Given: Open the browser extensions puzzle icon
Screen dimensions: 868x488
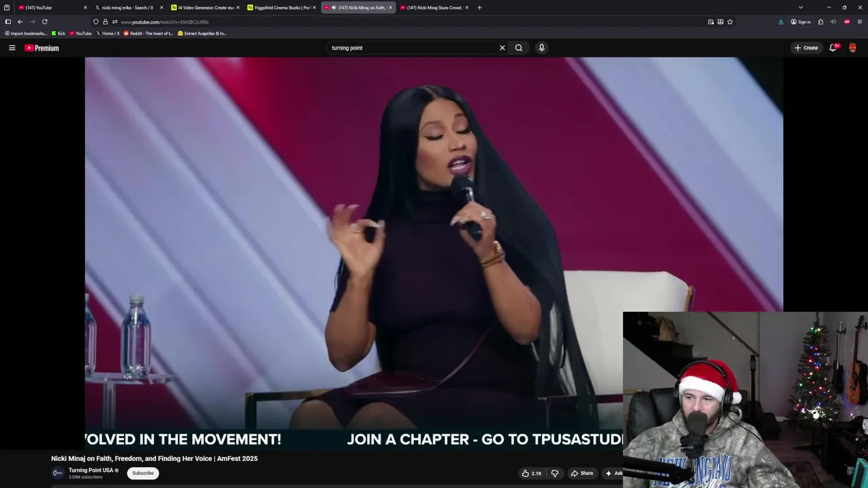Looking at the screenshot, I should [821, 22].
